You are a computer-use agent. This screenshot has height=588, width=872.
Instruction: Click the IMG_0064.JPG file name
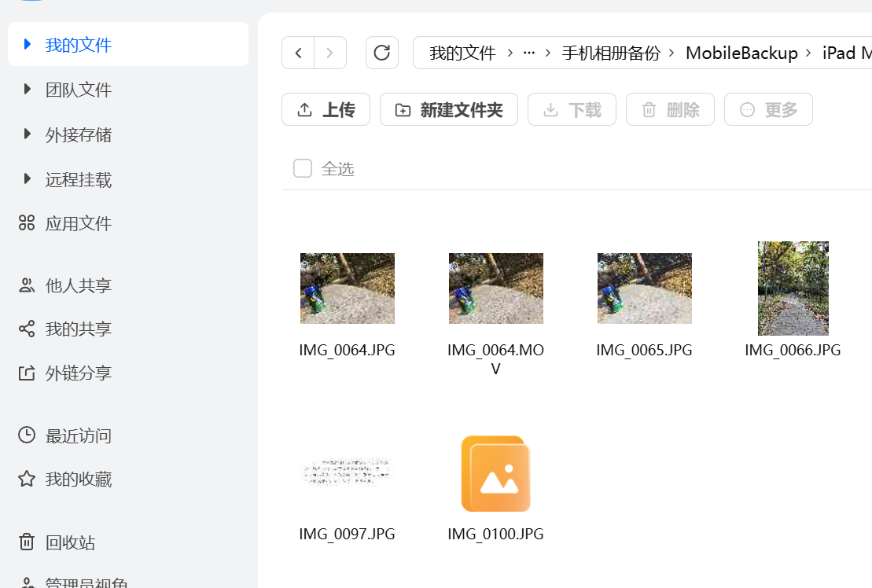347,350
